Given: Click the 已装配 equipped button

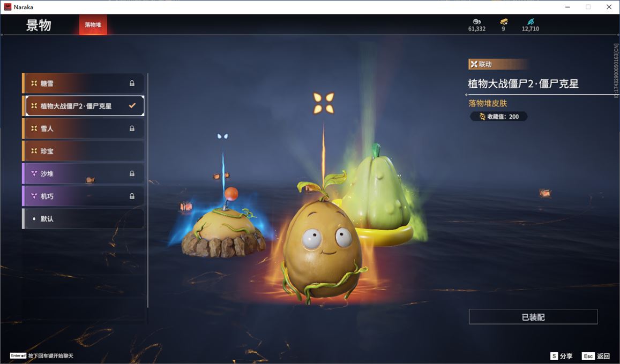Looking at the screenshot, I should tap(533, 316).
